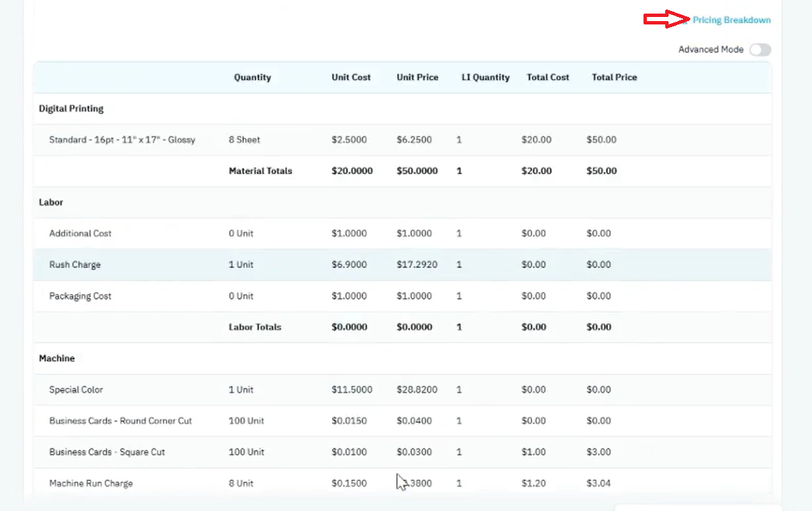Image resolution: width=812 pixels, height=511 pixels.
Task: Select the Labor section heading
Action: 51,202
